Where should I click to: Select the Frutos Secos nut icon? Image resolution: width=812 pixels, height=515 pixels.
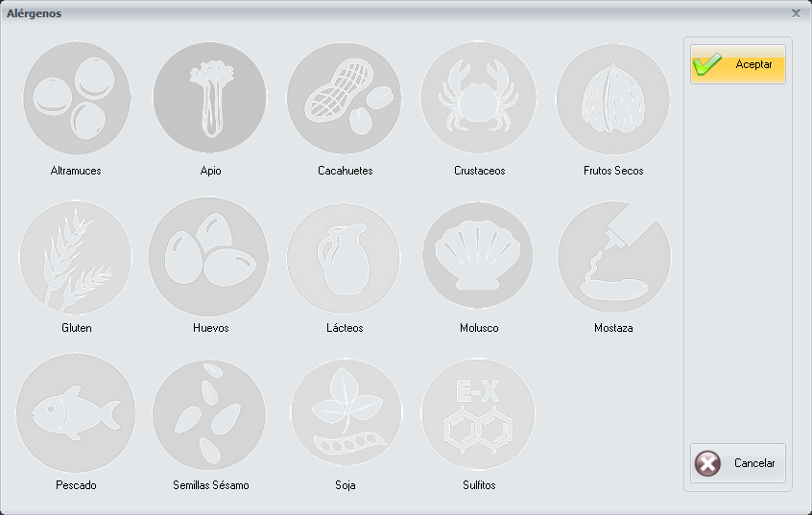pos(613,99)
